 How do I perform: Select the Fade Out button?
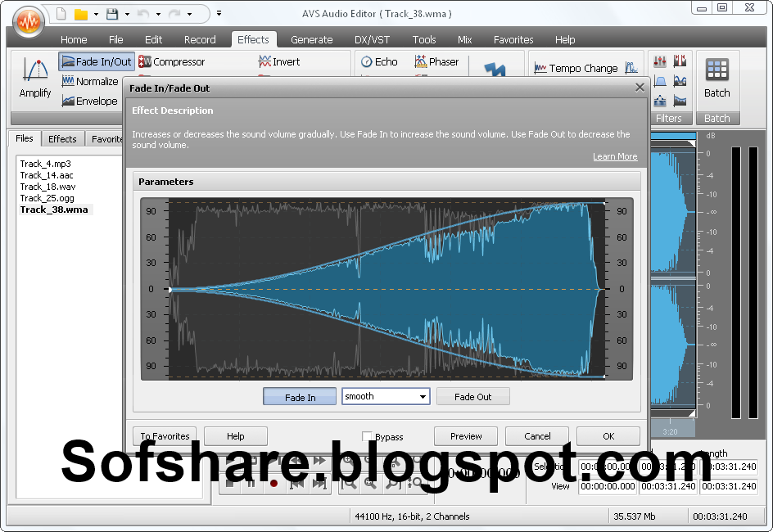pyautogui.click(x=472, y=396)
